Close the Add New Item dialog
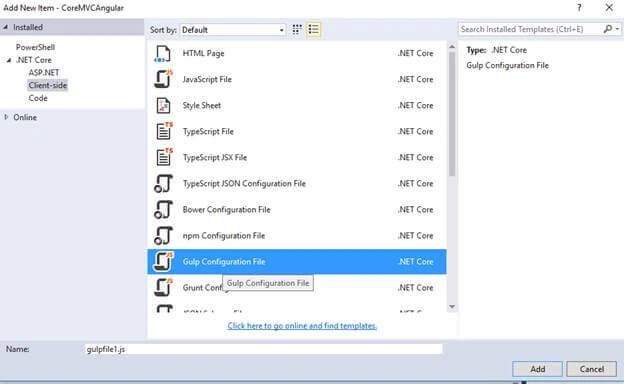624x384 pixels. (609, 8)
